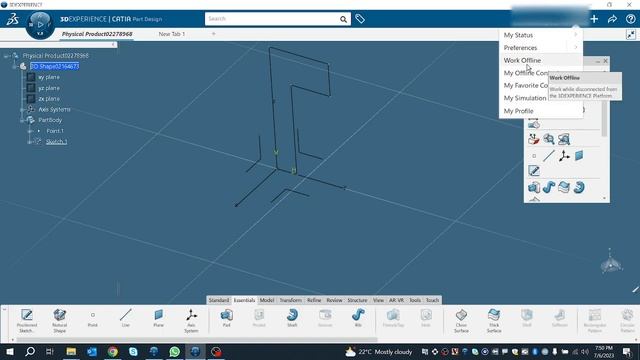Open WhatsApp from the taskbar

pos(175,351)
